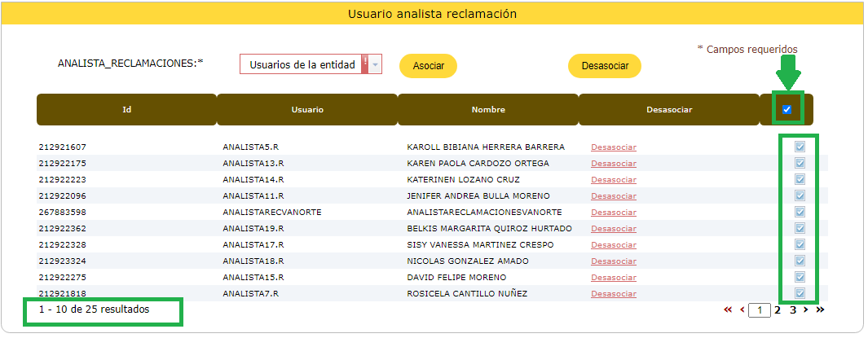
Task: Click next page arrow icon
Action: tap(806, 310)
